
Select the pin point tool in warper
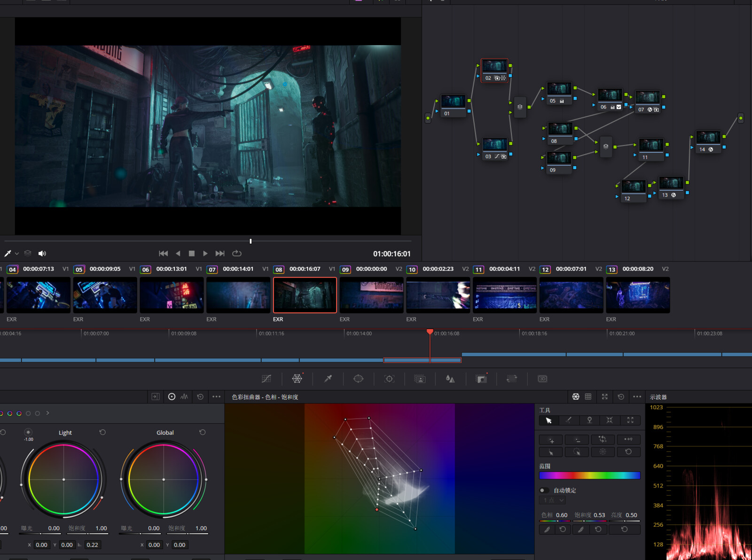tap(589, 420)
